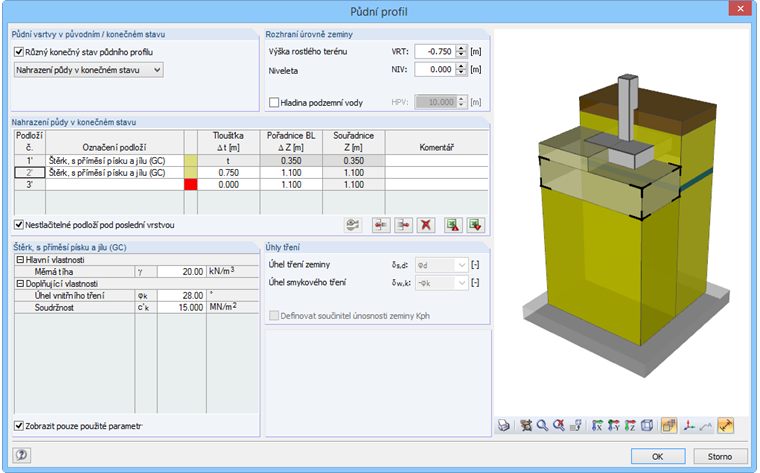This screenshot has height=473, width=760.
Task: Uncheck Různý konečný stav půdního profilu
Action: coord(19,52)
